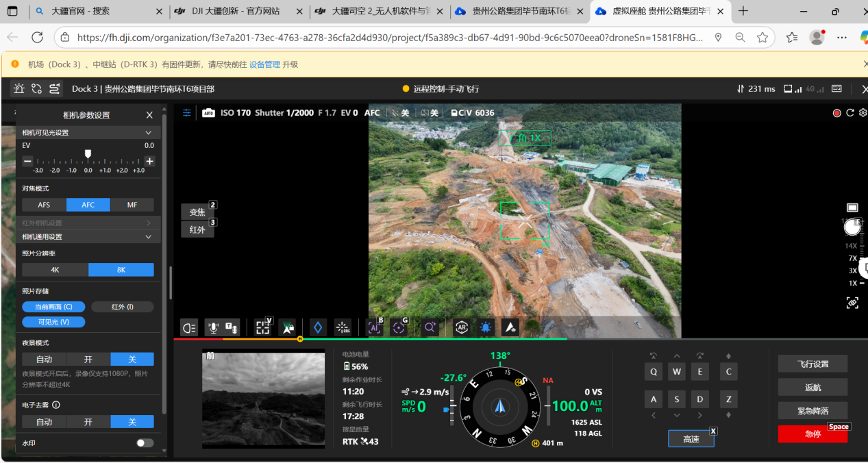Viewport: 868px width, 463px height.
Task: Click the microphone speaker icon
Action: pyautogui.click(x=214, y=328)
